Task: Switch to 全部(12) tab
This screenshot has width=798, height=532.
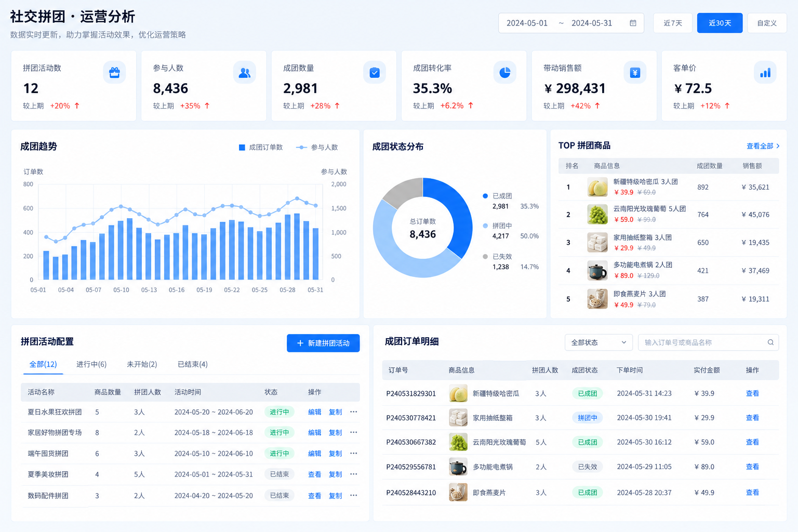Action: click(43, 365)
